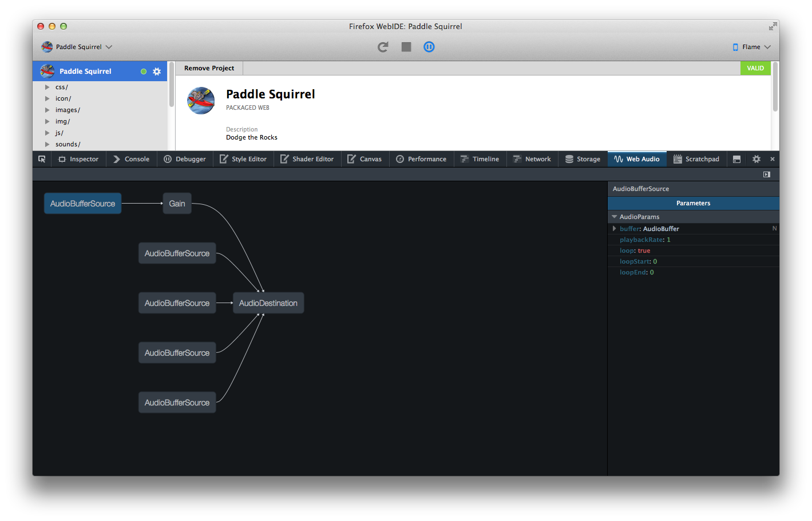Expand the css/ folder

tap(47, 87)
